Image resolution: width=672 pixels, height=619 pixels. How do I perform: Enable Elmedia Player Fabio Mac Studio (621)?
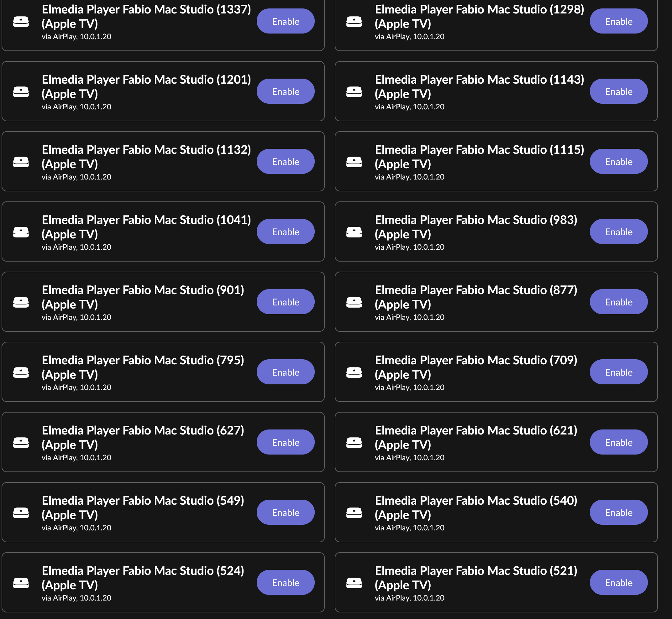619,442
